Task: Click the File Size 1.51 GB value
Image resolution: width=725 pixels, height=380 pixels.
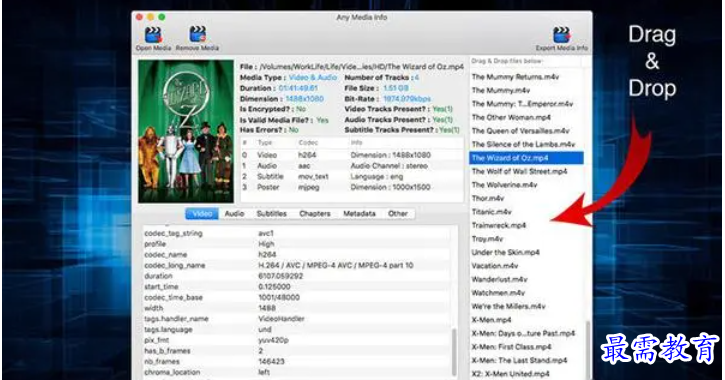Action: point(396,88)
